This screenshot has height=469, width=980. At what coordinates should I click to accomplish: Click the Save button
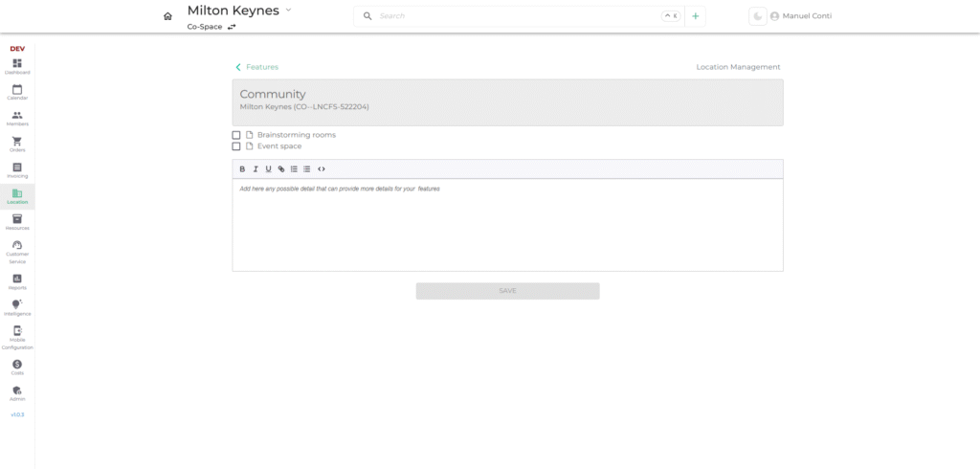[507, 291]
